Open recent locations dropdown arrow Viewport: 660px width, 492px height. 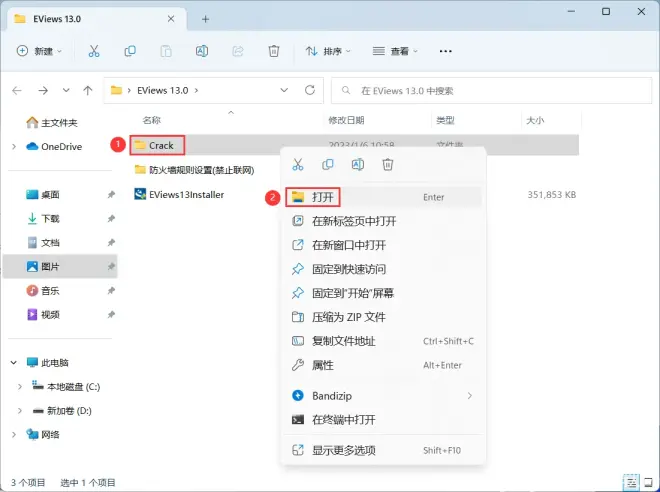pos(66,90)
